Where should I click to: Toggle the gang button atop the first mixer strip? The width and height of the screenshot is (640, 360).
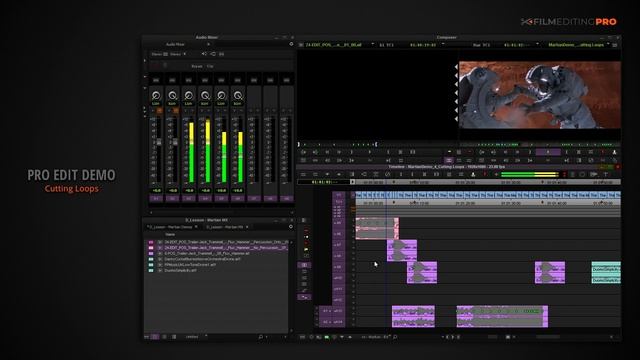point(156,80)
